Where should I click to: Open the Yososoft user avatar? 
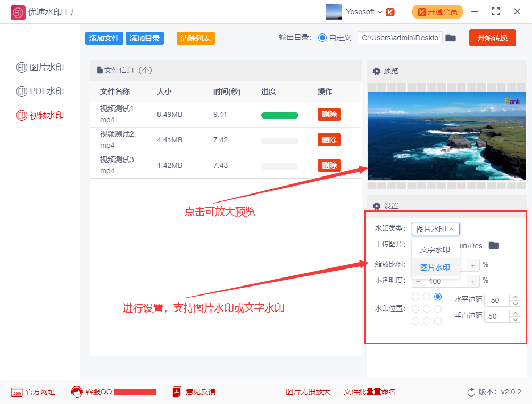[x=333, y=12]
